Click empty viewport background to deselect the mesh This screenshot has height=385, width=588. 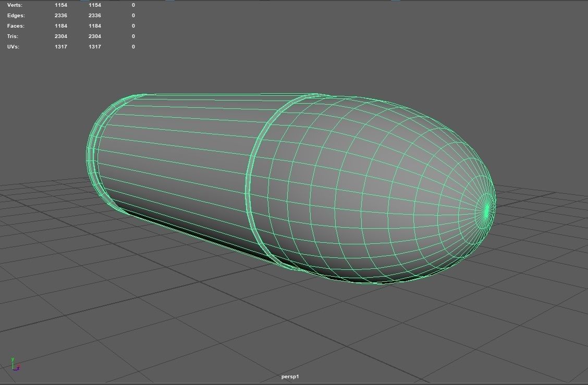(x=521, y=78)
